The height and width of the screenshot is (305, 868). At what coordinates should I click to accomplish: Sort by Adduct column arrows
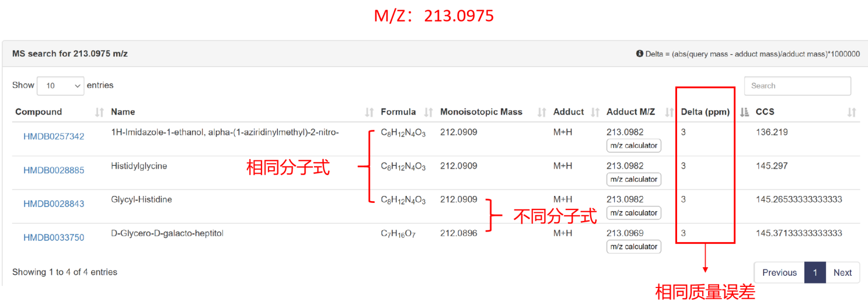coord(595,112)
